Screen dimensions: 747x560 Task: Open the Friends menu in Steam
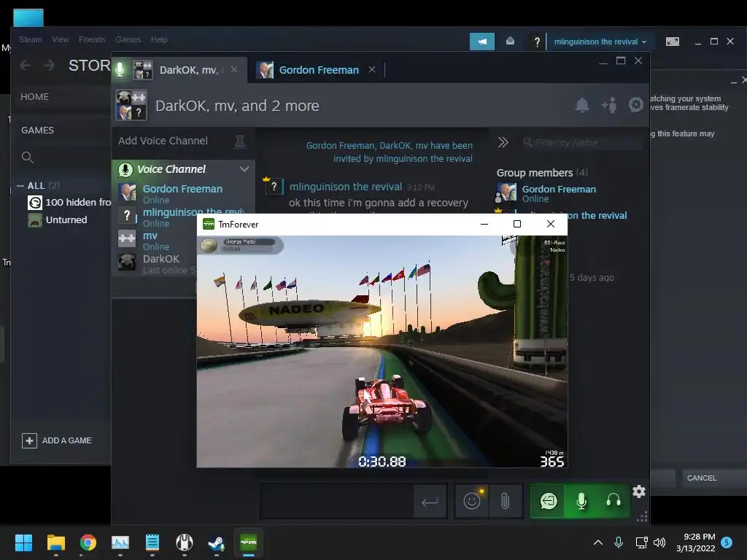[x=92, y=39]
